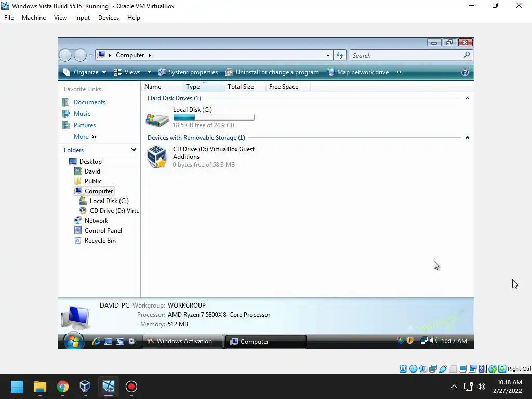This screenshot has width=532, height=399.
Task: Open the VirtualBox View menu
Action: [x=60, y=18]
